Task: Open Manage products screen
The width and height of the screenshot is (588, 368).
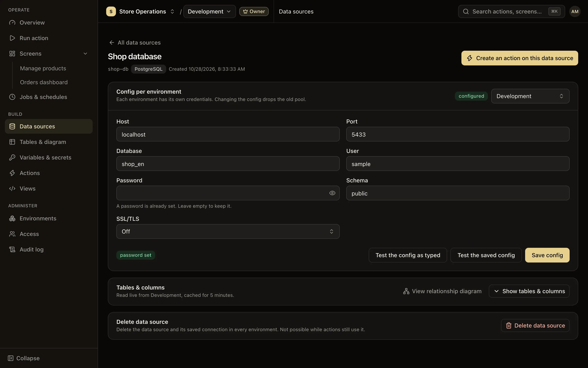Action: point(43,68)
